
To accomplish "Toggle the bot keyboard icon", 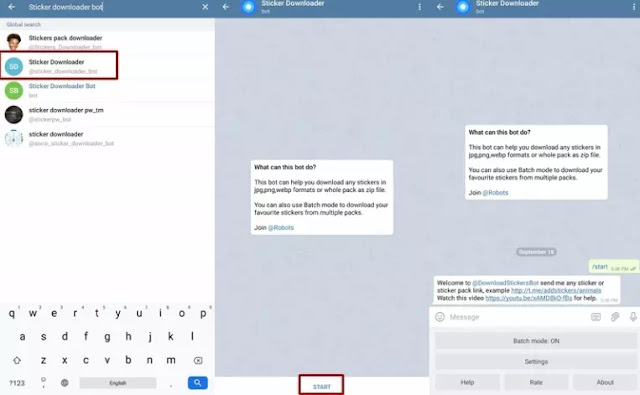I will (x=596, y=317).
